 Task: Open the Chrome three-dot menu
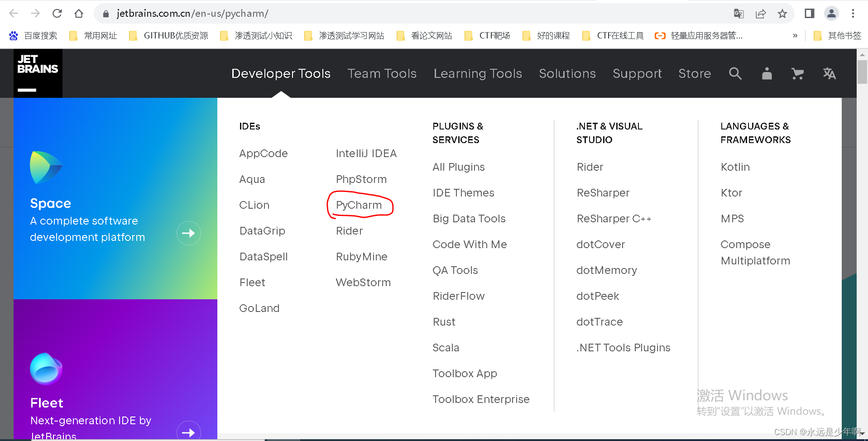853,14
